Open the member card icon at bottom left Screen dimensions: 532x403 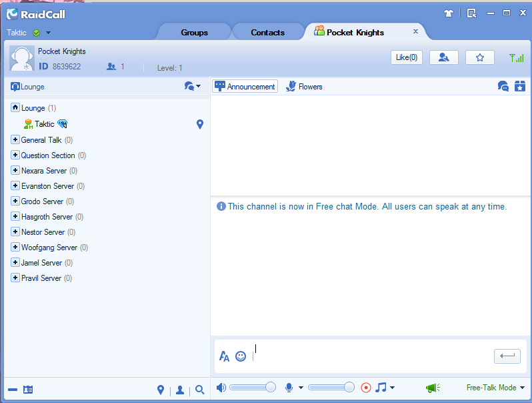click(x=28, y=390)
